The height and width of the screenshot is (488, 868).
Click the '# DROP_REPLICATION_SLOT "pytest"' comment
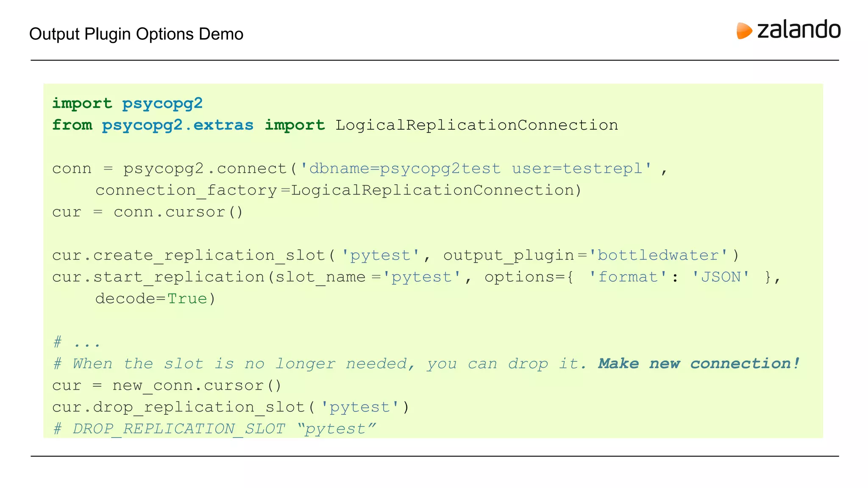pos(214,429)
